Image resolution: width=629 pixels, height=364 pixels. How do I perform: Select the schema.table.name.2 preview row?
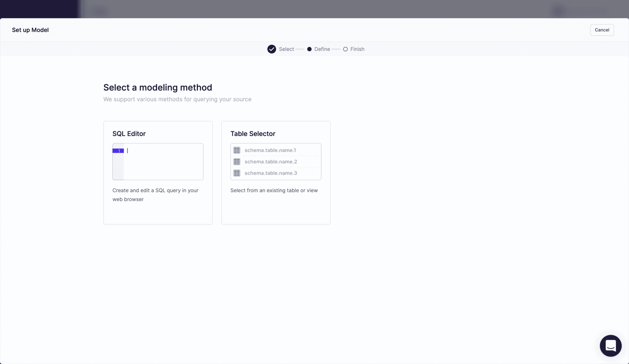pyautogui.click(x=276, y=161)
